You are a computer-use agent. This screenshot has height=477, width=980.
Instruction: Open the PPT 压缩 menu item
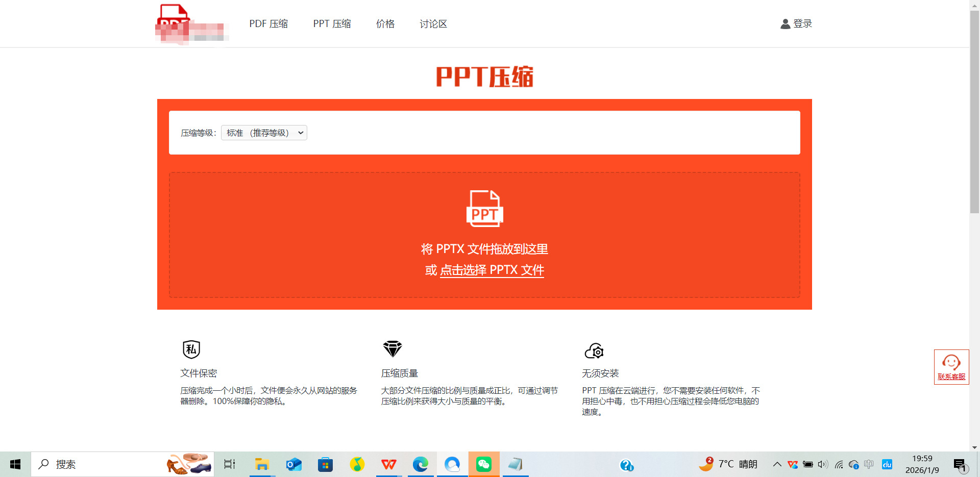tap(332, 24)
